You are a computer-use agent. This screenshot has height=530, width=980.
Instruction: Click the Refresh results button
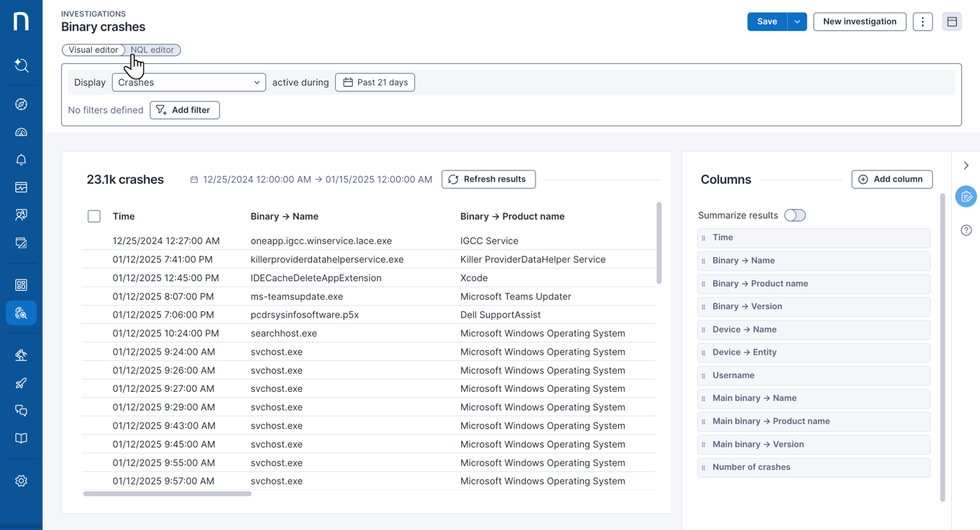click(488, 179)
